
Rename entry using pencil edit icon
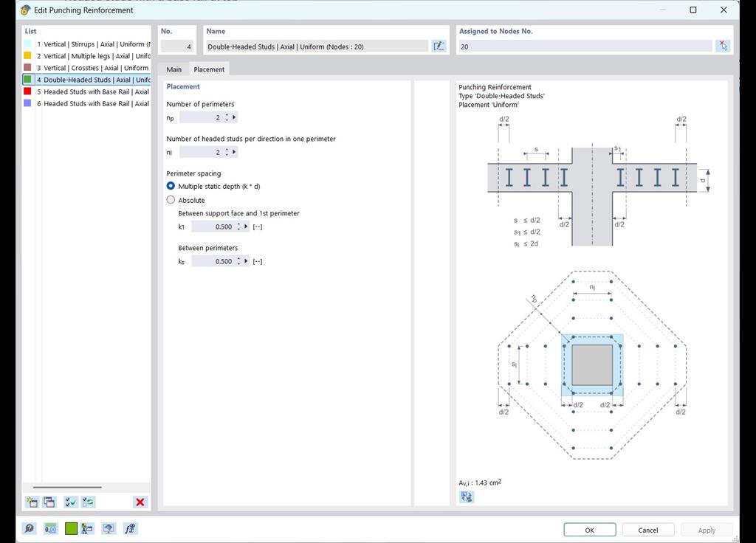(439, 45)
